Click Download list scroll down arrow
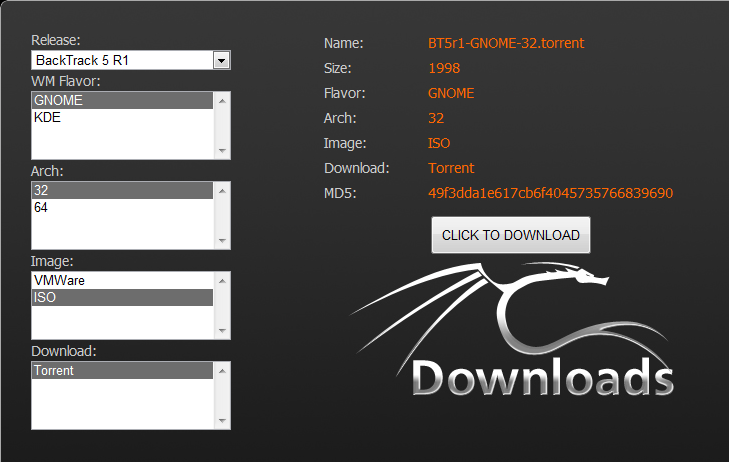This screenshot has height=462, width=729. coord(222,421)
